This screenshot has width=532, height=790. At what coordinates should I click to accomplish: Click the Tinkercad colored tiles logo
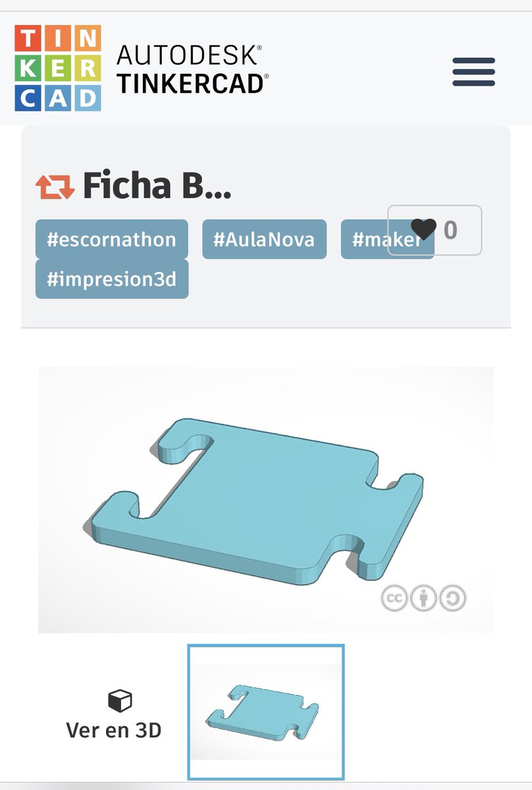58,68
